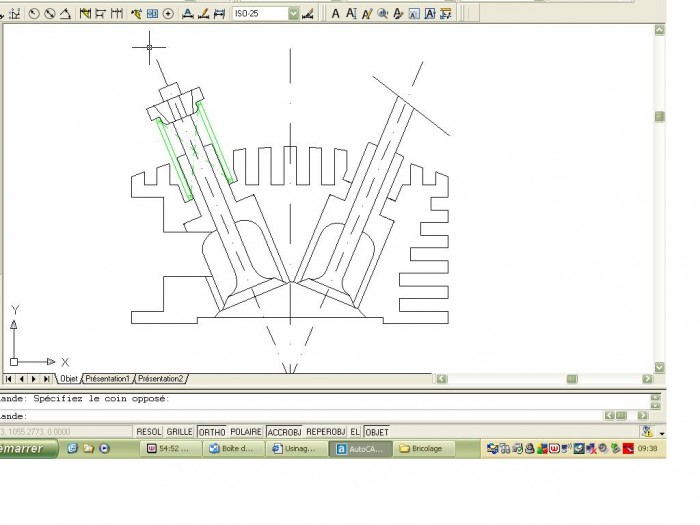Click the Scale Text icon
Image resolution: width=700 pixels, height=525 pixels.
click(x=414, y=14)
